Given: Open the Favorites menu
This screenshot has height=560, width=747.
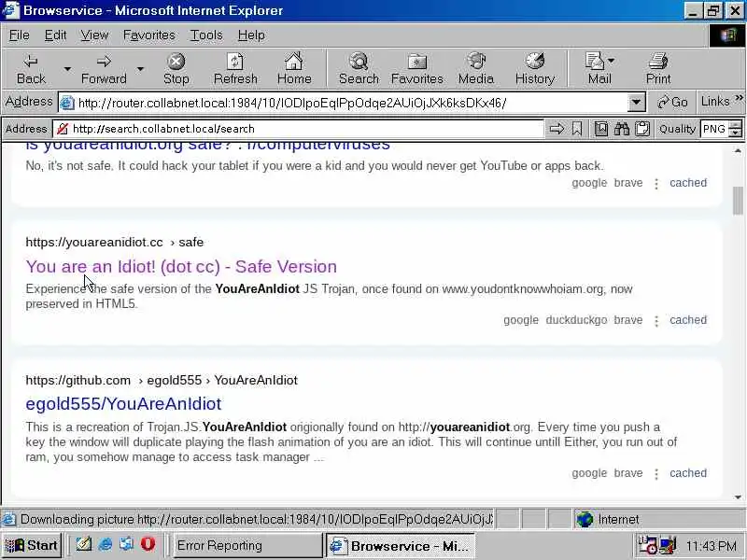Looking at the screenshot, I should click(x=148, y=35).
